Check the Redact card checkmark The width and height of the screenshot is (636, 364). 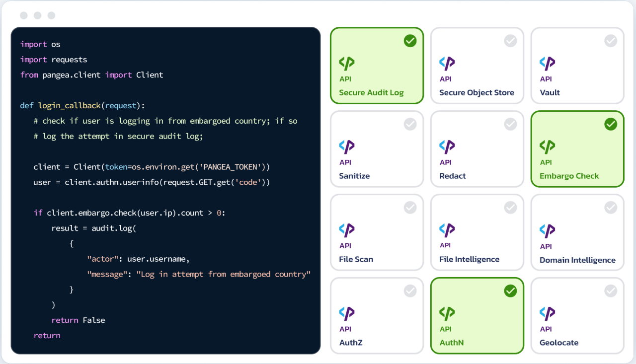click(x=510, y=124)
